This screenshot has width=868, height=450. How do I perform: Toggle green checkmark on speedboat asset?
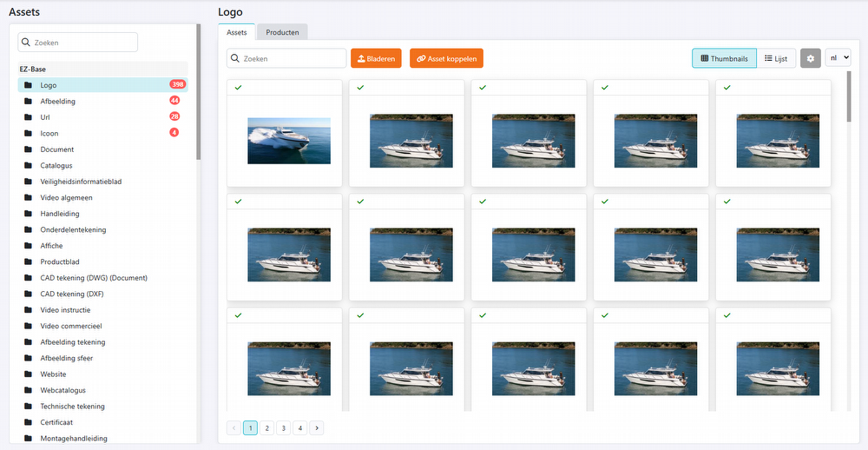click(238, 88)
